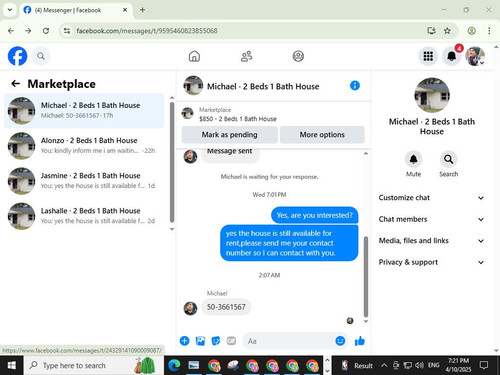The image size is (500, 375).
Task: Bookmark this page star icon
Action: pyautogui.click(x=447, y=31)
